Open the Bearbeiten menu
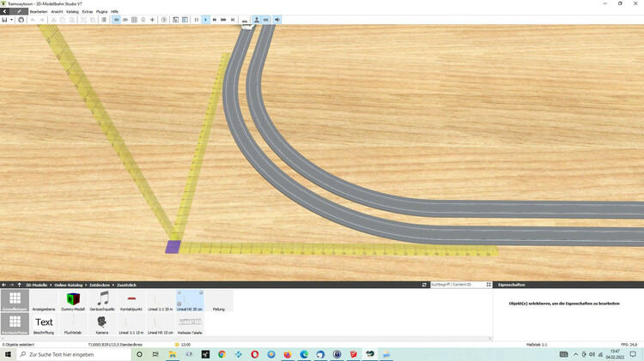 click(x=39, y=11)
